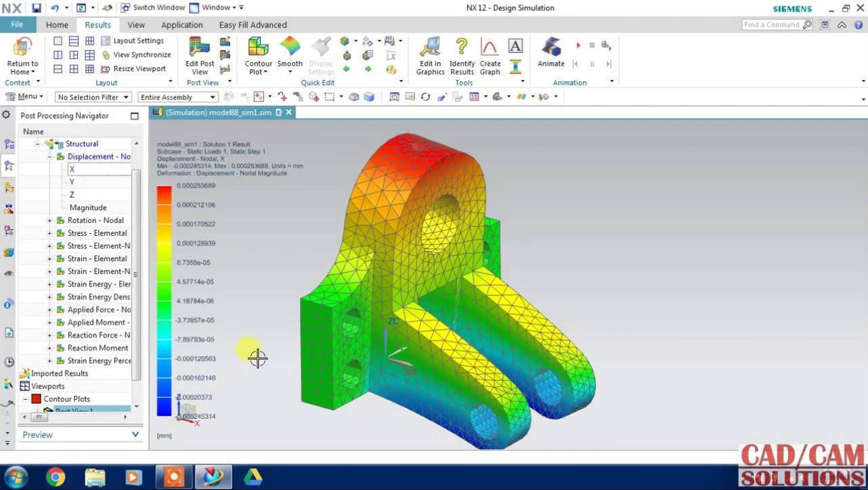
Task: Open the Application ribbon tab
Action: click(181, 25)
